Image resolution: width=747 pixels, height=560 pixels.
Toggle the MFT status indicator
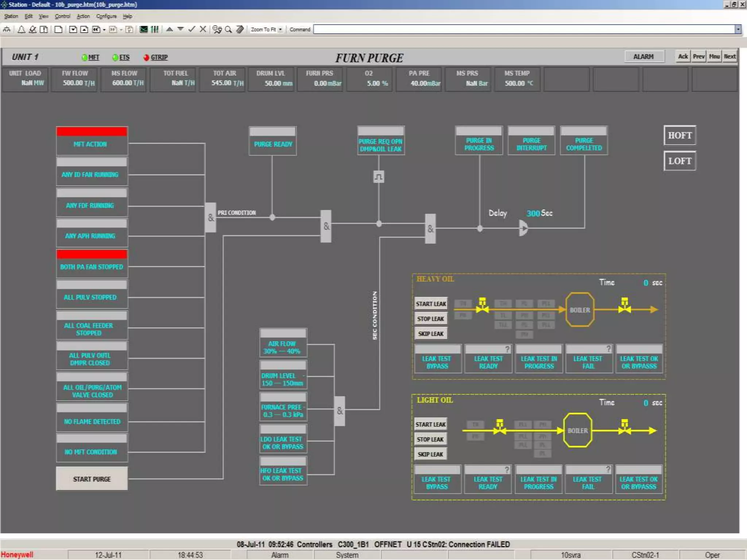[x=85, y=57]
